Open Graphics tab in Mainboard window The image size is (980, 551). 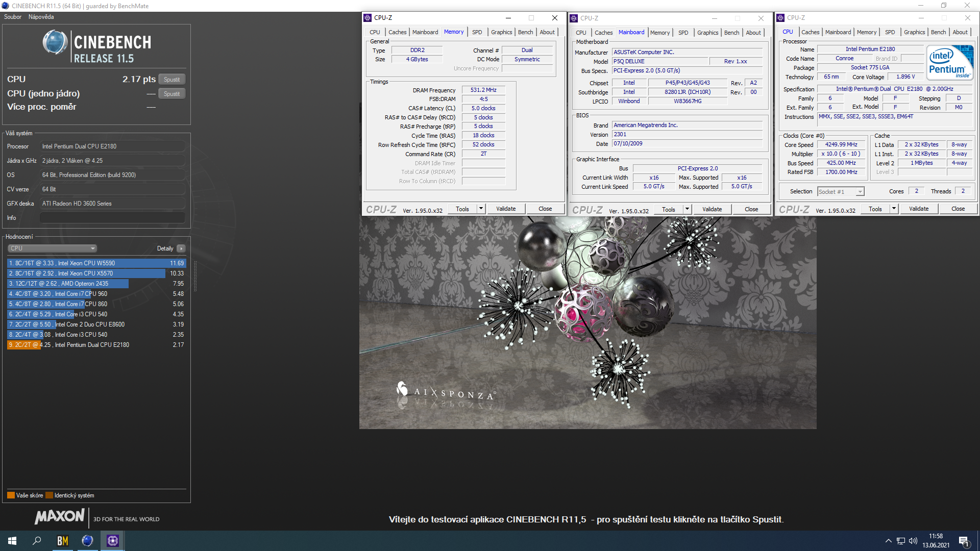pyautogui.click(x=707, y=33)
